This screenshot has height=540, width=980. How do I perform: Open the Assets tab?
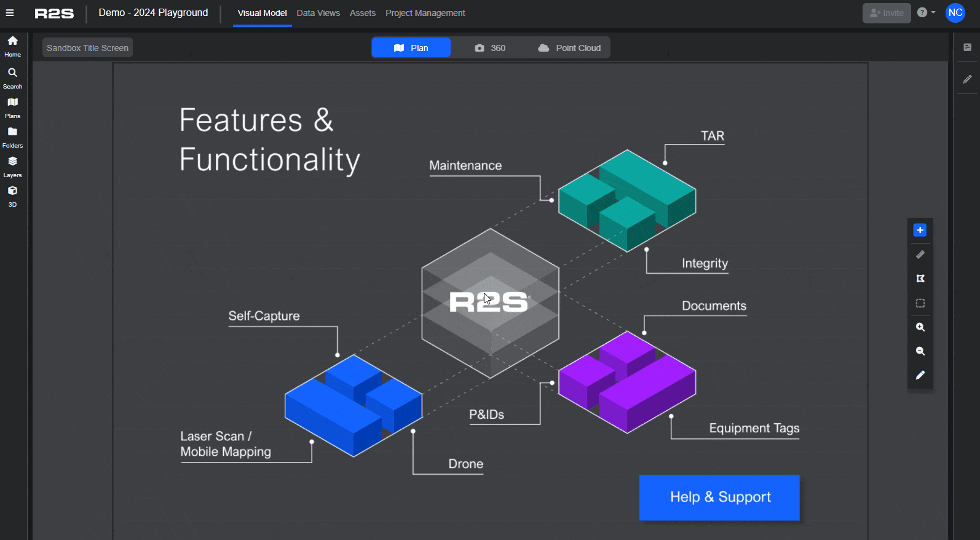(x=363, y=13)
